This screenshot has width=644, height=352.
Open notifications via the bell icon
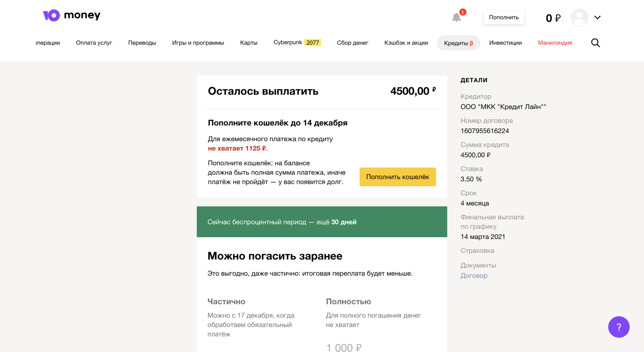point(456,18)
